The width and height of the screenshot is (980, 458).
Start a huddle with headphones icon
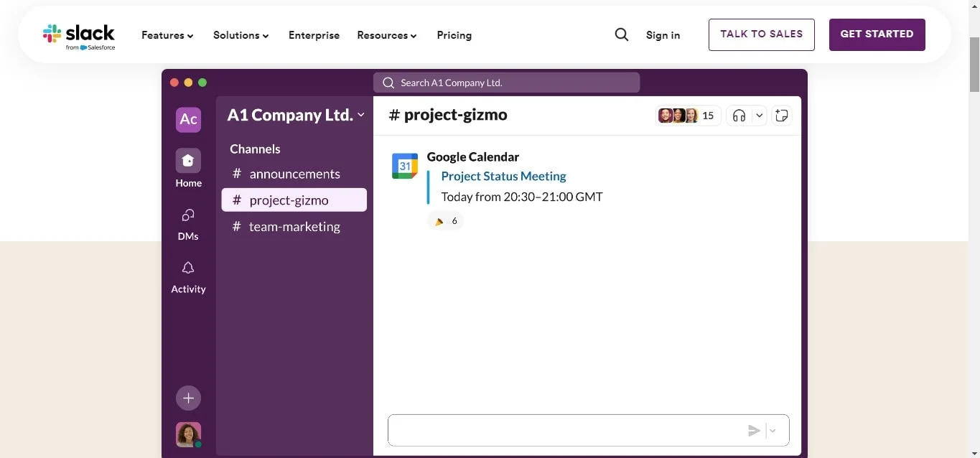pos(739,116)
